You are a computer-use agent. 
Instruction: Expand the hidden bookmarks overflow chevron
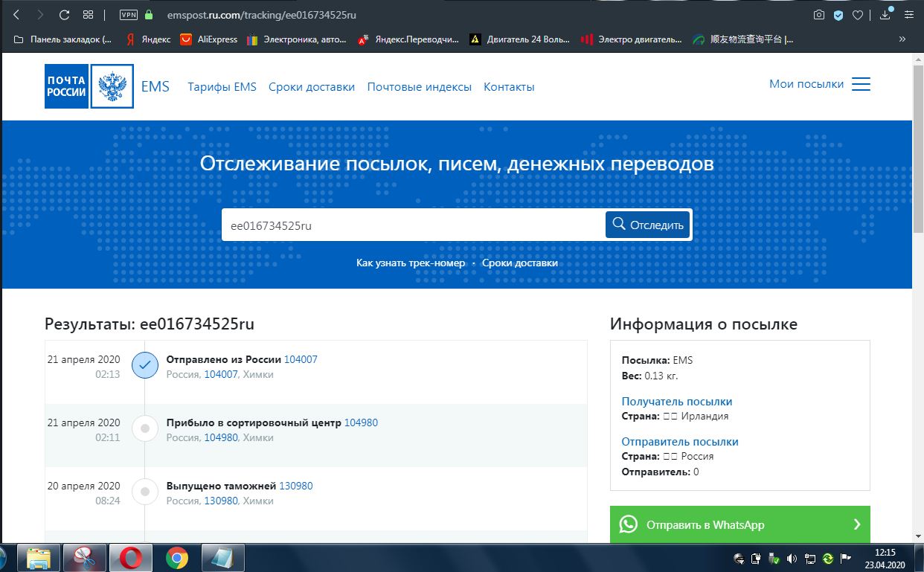point(902,39)
